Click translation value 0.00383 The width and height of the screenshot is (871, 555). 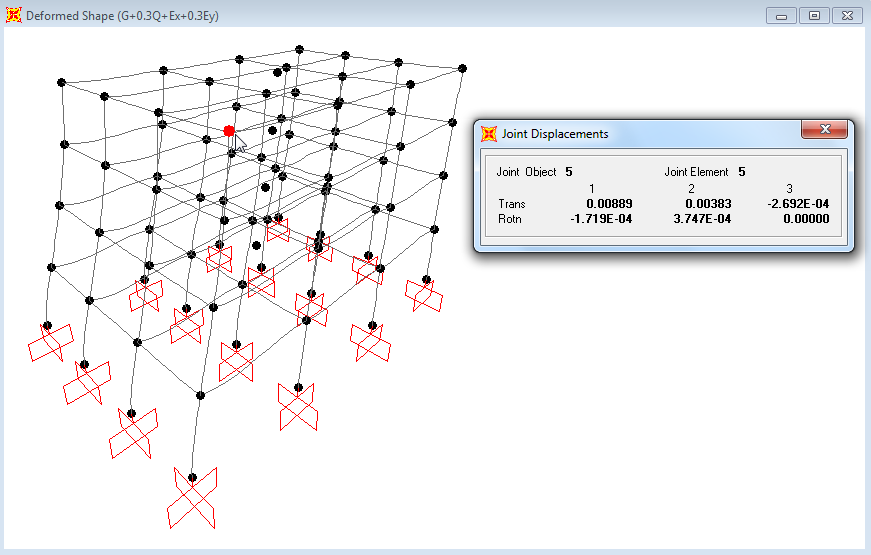tap(708, 204)
